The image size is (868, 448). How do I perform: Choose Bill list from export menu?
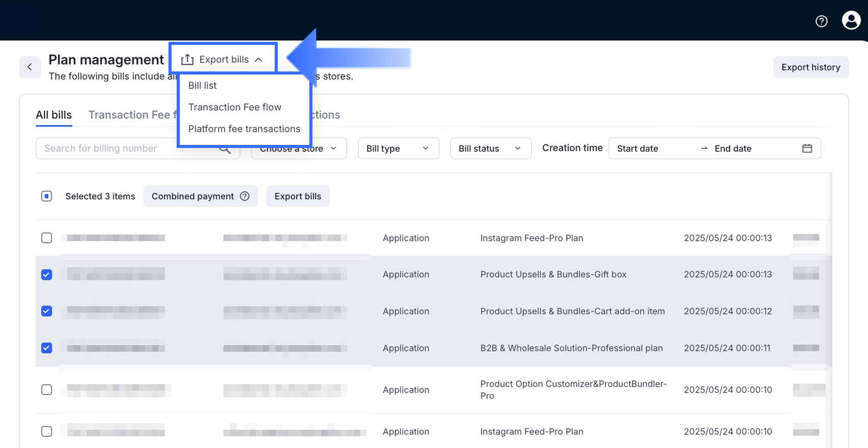203,85
